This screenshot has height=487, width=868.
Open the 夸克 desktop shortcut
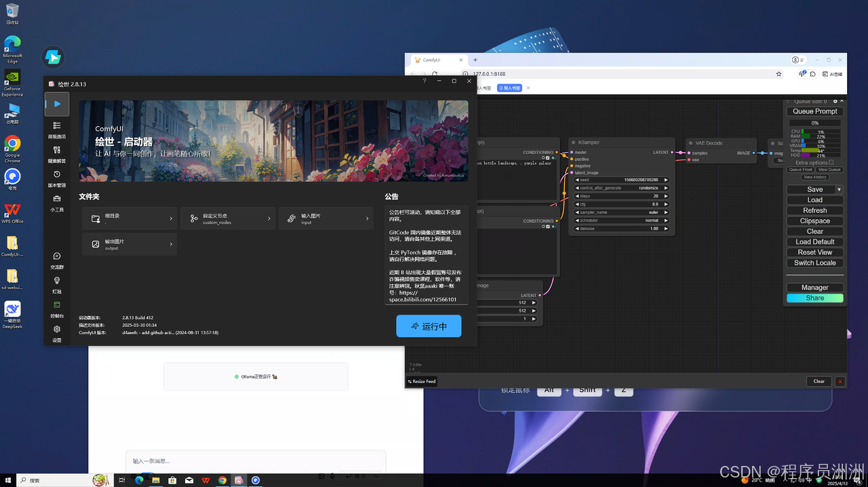pos(12,180)
